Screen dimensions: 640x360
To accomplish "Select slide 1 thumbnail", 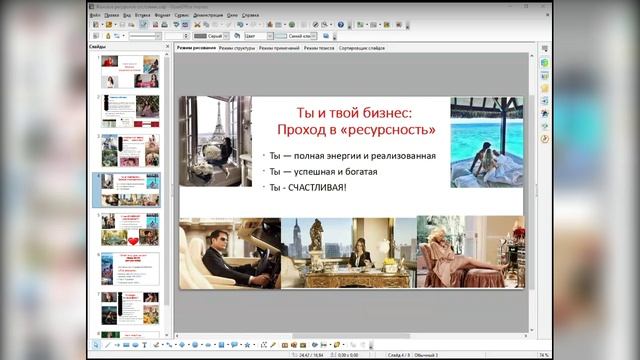I will (130, 72).
